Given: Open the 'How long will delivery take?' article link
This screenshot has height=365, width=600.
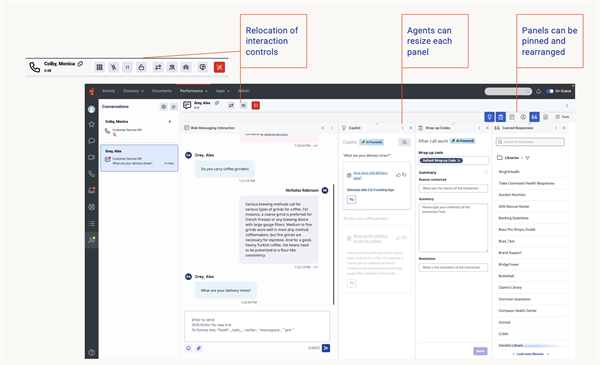Looking at the screenshot, I should (x=370, y=175).
